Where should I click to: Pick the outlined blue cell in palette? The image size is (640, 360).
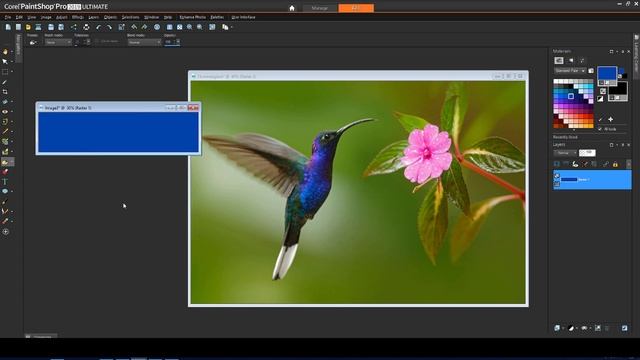pos(571,96)
